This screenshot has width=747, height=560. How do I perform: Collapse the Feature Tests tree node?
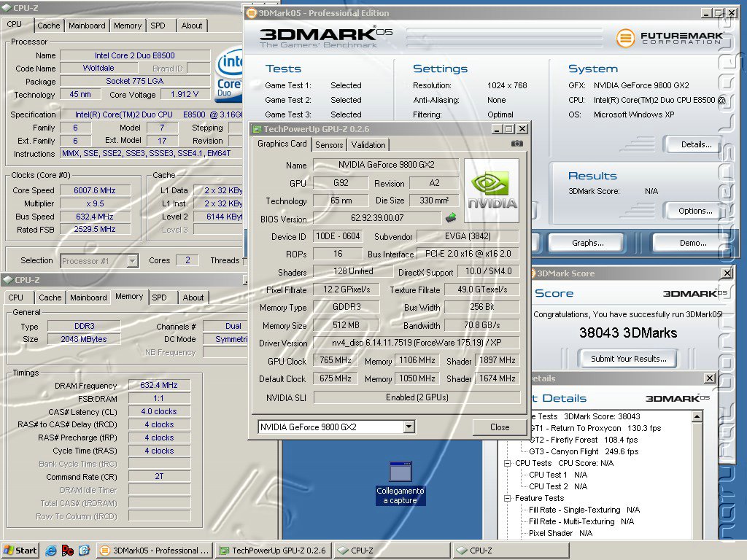click(508, 498)
